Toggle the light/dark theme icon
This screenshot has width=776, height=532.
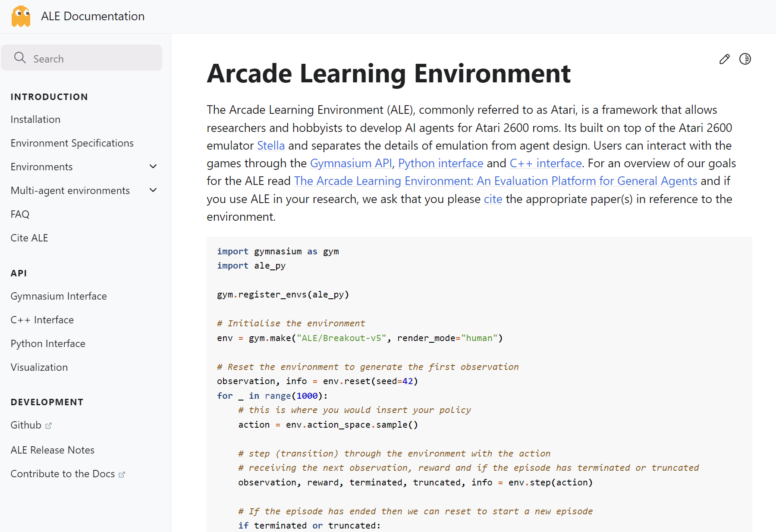[x=745, y=59]
